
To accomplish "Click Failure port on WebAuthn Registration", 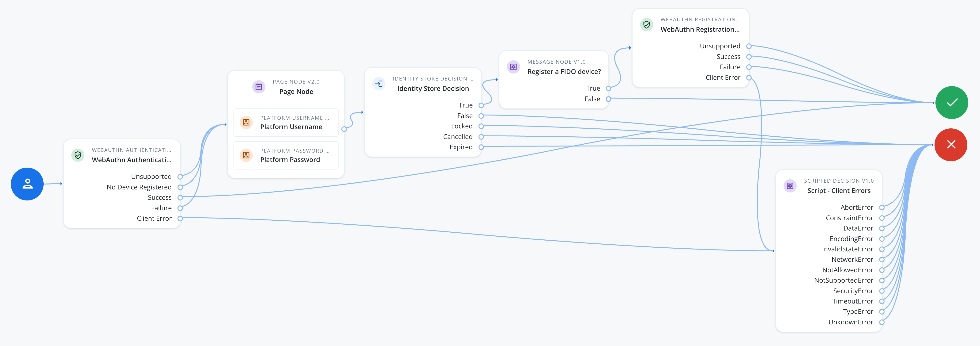I will 749,67.
